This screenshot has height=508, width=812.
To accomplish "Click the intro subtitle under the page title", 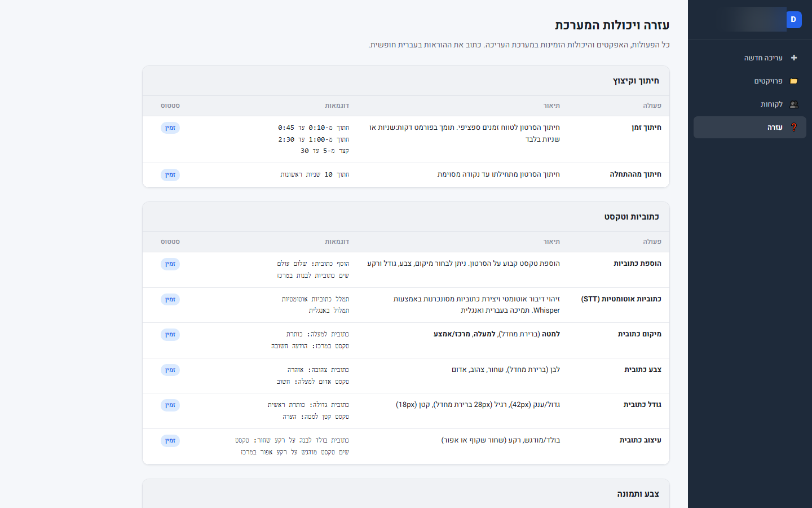I will [519, 45].
